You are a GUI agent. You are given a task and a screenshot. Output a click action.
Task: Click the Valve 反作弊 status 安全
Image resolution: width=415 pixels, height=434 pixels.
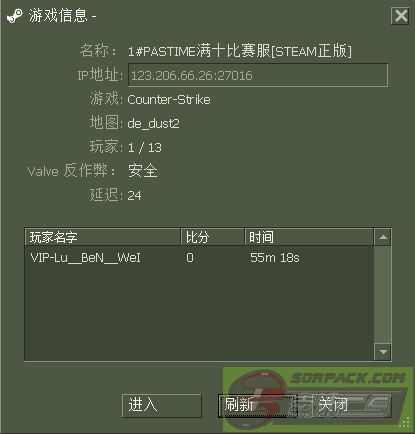[143, 171]
